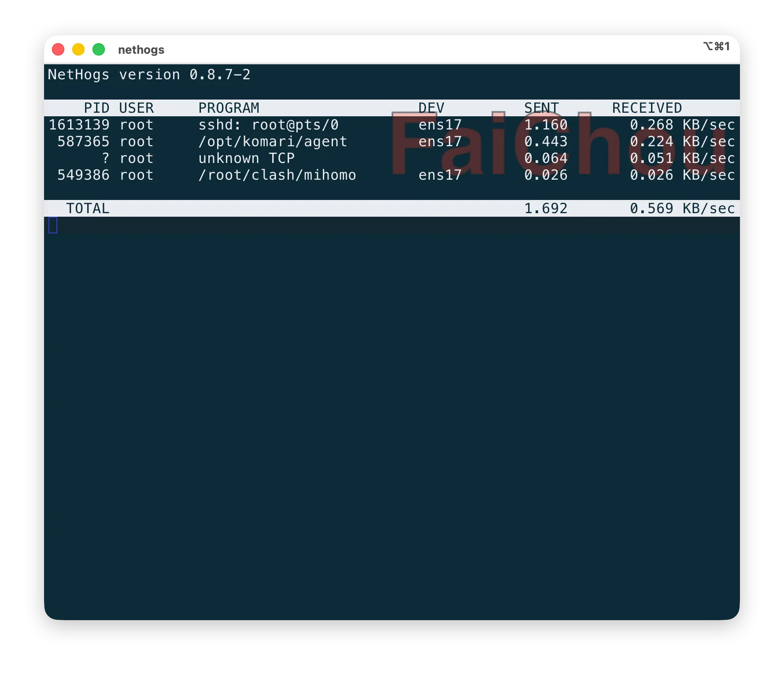Click the PROGRAM column header
The width and height of the screenshot is (784, 673).
tap(229, 108)
